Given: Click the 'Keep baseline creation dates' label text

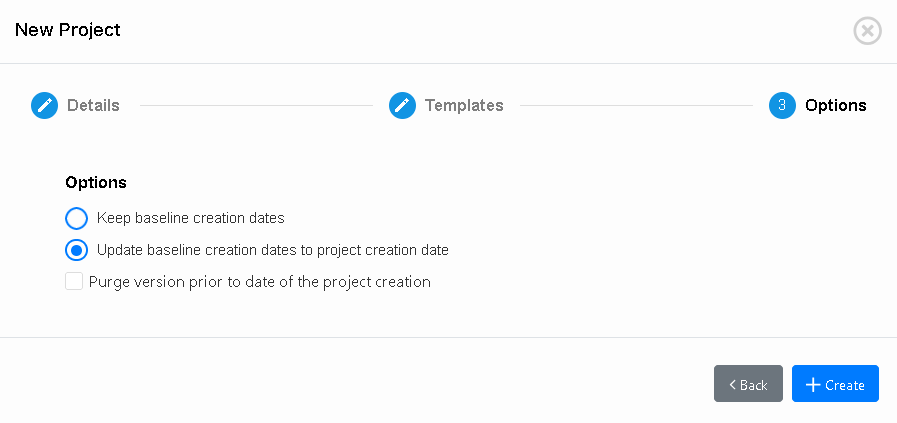Looking at the screenshot, I should click(x=190, y=218).
